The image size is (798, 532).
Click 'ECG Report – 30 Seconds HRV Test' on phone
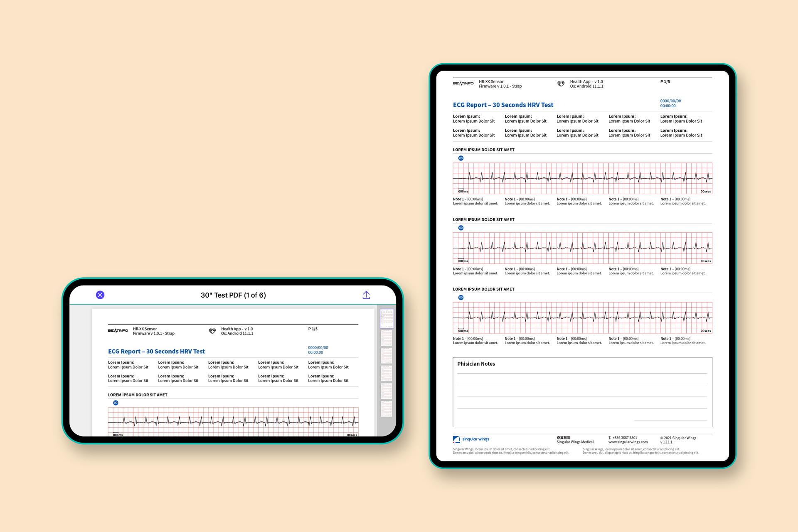click(x=156, y=351)
